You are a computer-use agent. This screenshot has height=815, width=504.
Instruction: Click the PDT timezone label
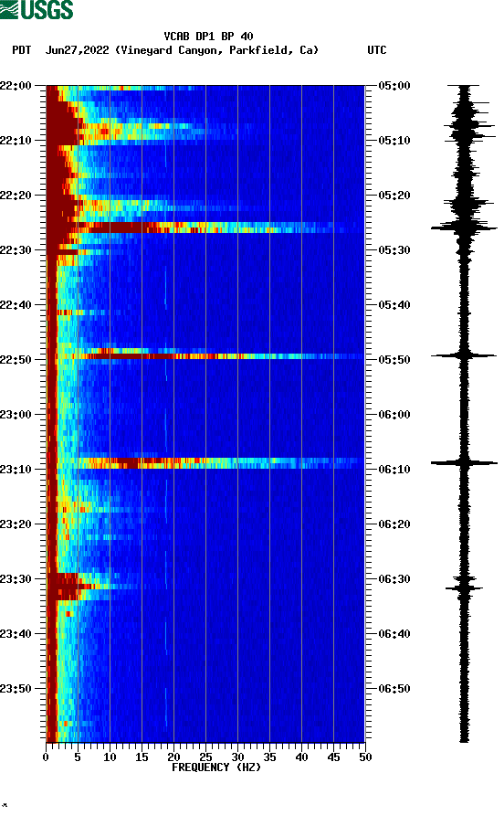pos(21,50)
